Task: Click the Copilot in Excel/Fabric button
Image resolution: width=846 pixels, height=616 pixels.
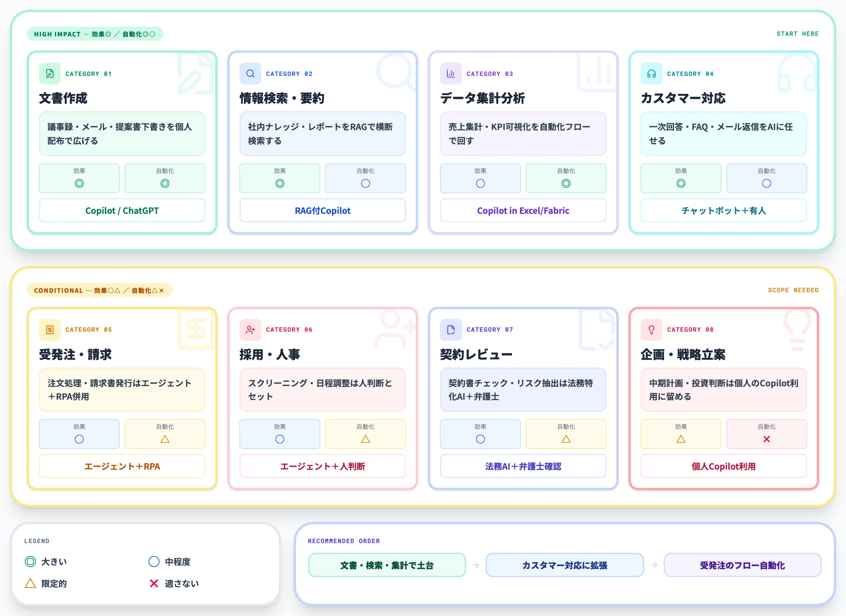Action: 523,211
